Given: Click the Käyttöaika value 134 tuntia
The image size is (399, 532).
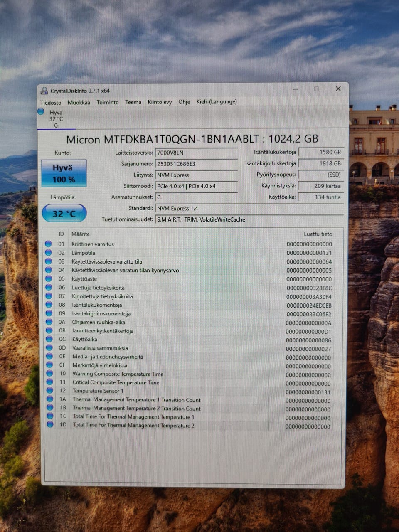Looking at the screenshot, I should click(x=321, y=197).
